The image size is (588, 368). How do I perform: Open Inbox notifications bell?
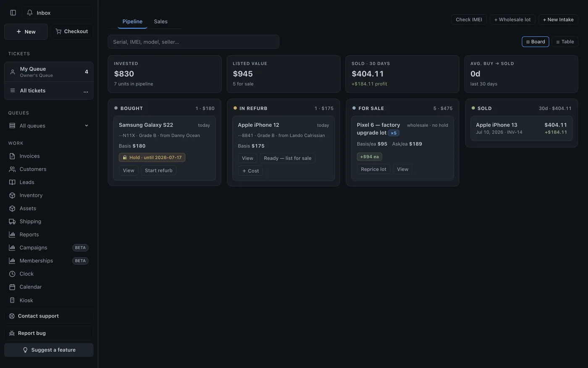point(30,13)
